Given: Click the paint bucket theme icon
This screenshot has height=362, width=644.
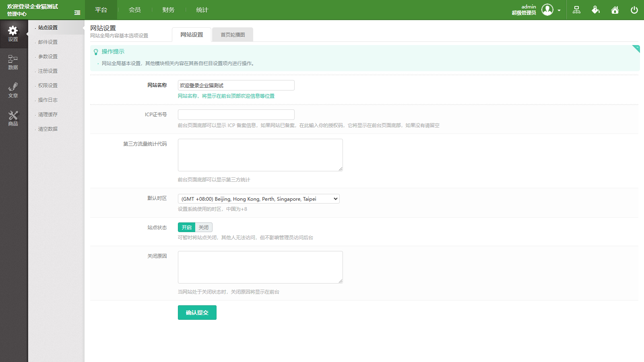Looking at the screenshot, I should (596, 10).
